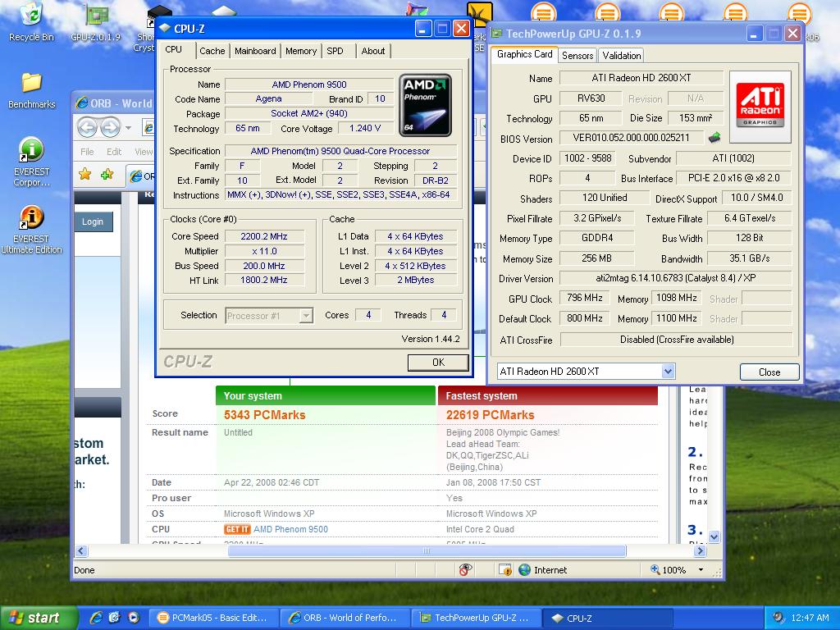Click the left arrow of horizontal scrollbar
Screen dimensions: 840x630
pyautogui.click(x=81, y=550)
